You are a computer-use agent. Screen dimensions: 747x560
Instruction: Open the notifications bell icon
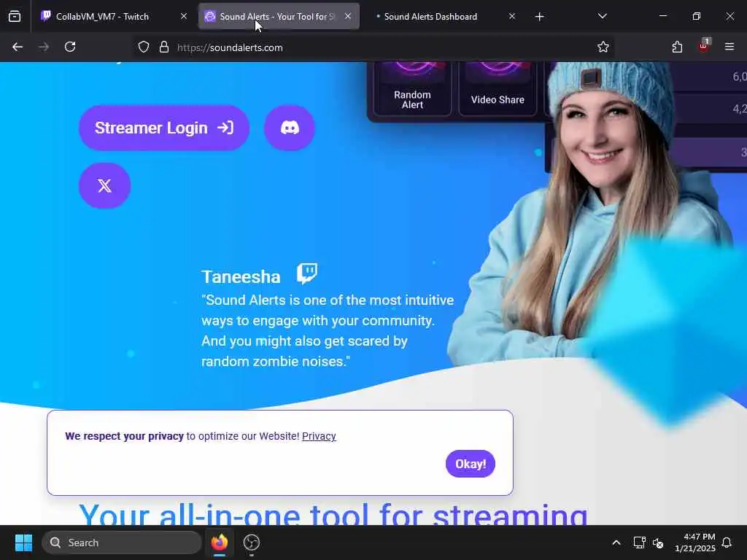coord(727,542)
